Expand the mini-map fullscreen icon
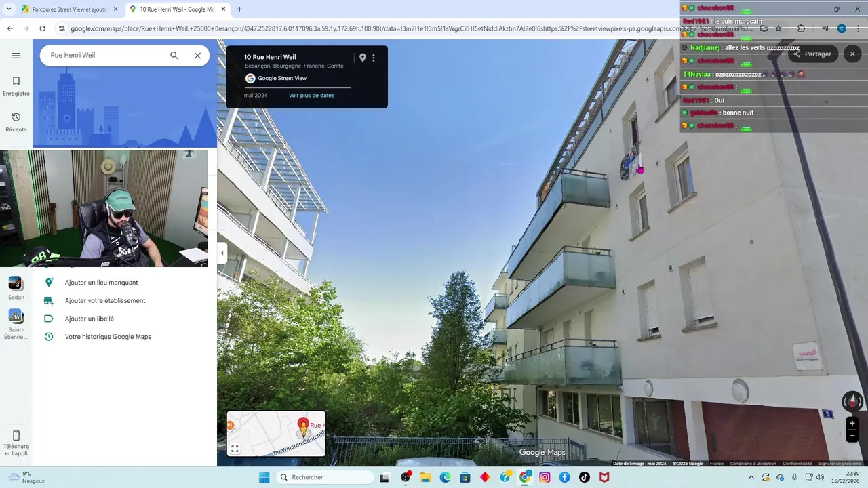This screenshot has width=868, height=488. click(x=235, y=449)
